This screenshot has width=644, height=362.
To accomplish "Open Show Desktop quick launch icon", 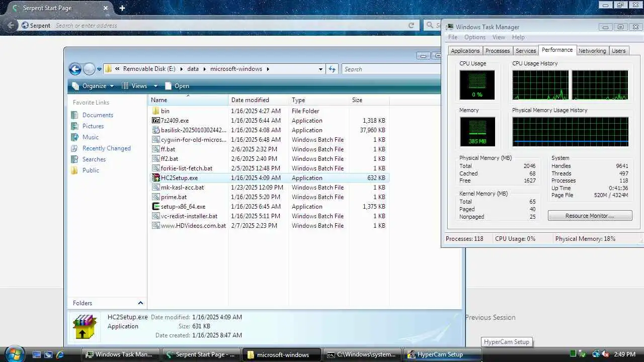I will tap(37, 354).
